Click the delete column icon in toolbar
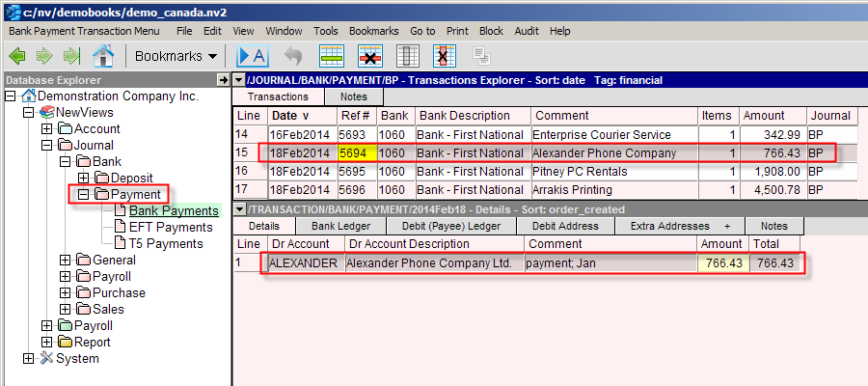 pos(445,55)
